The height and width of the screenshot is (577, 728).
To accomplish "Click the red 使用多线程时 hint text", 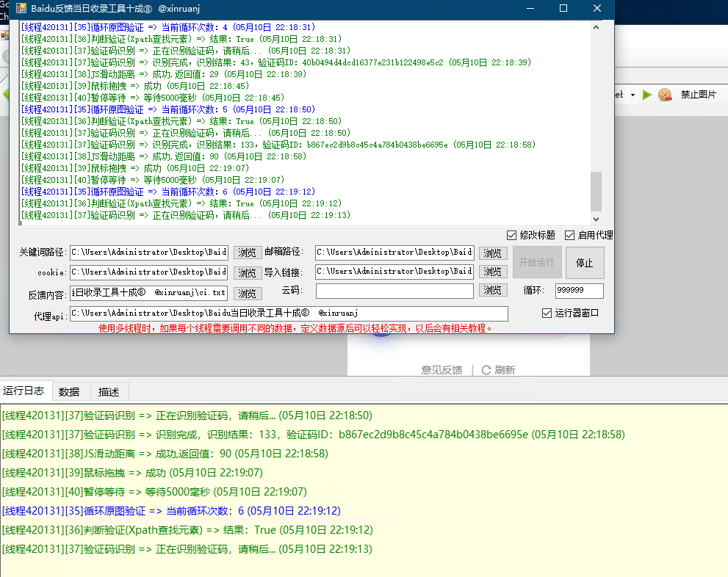I will pyautogui.click(x=295, y=328).
